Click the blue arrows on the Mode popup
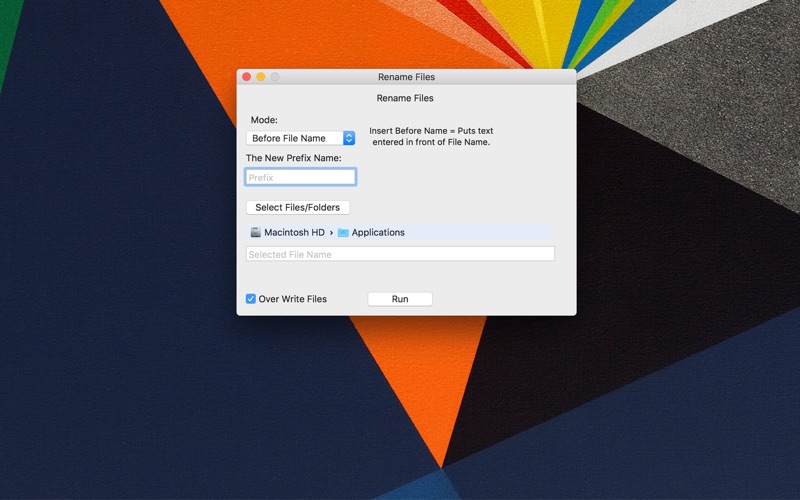Viewport: 800px width, 500px height. tap(349, 138)
